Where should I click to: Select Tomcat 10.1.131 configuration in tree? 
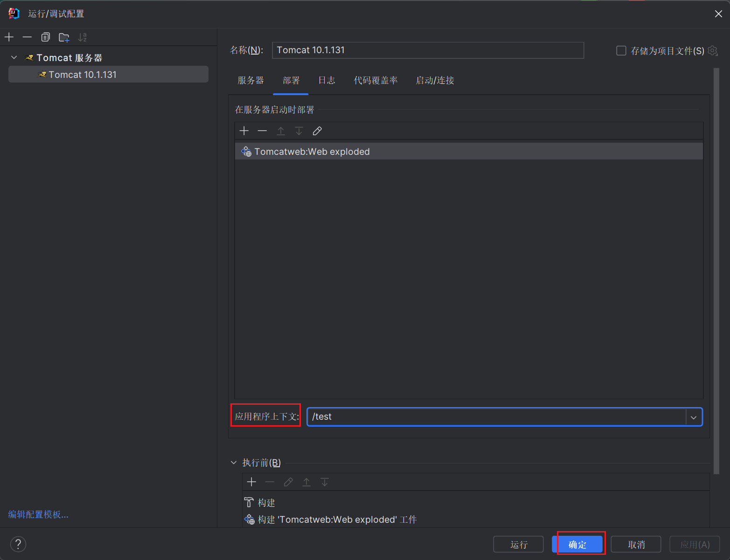coord(83,75)
